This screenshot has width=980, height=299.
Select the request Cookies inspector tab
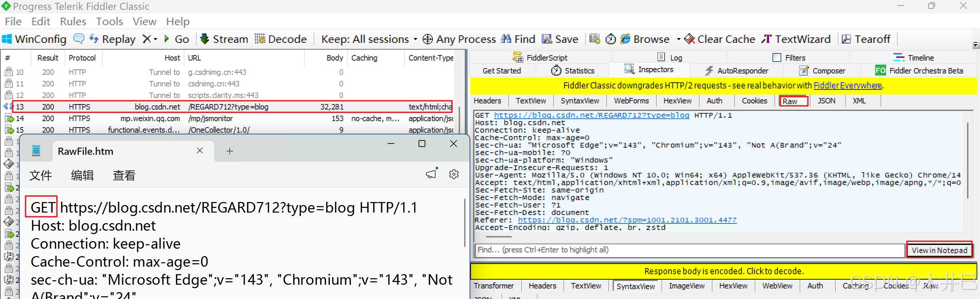pos(754,101)
